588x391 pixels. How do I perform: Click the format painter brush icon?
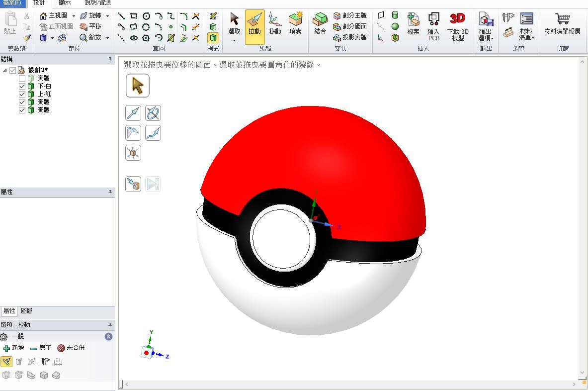click(27, 37)
